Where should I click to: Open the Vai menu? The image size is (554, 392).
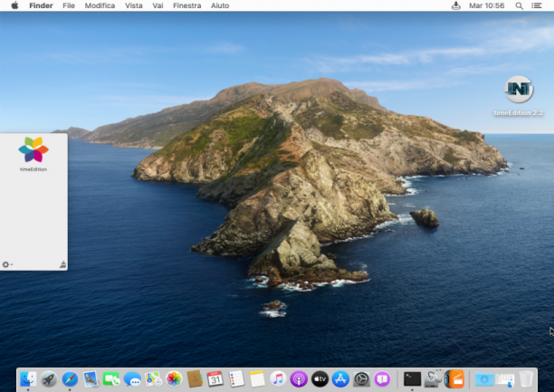158,5
